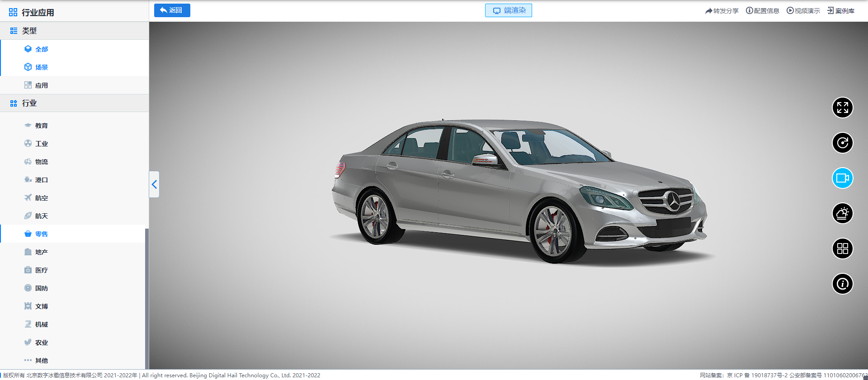
Task: Choose the 文博 museum category
Action: (72, 306)
